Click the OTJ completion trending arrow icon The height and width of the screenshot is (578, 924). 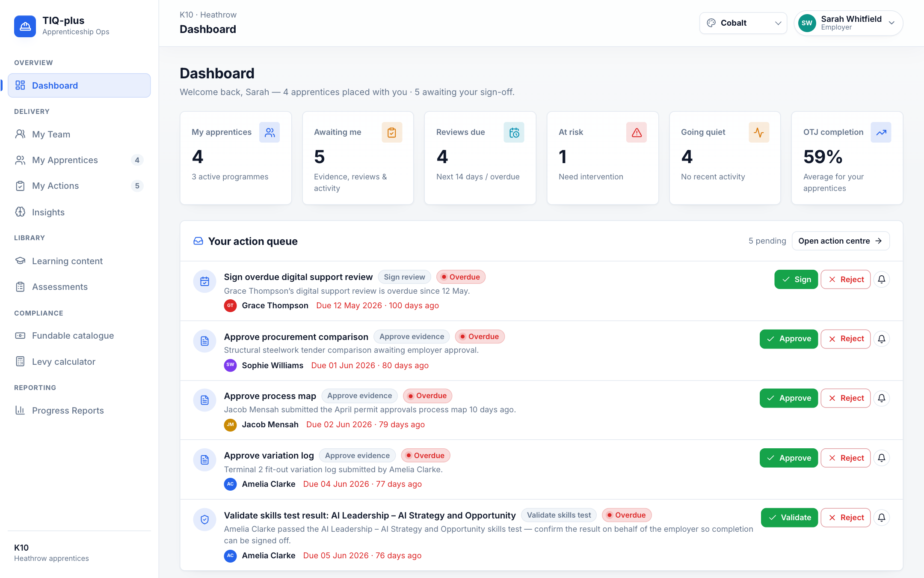coord(881,132)
